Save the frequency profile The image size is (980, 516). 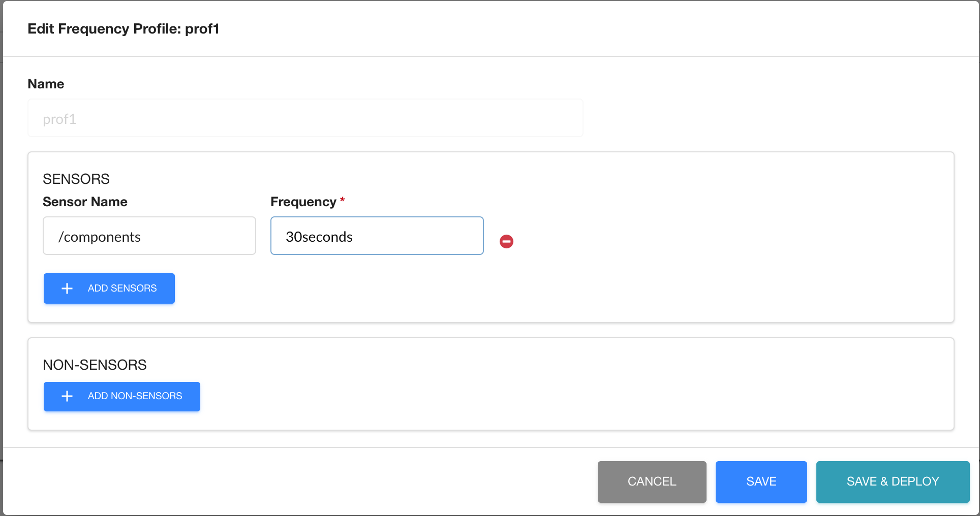[761, 481]
